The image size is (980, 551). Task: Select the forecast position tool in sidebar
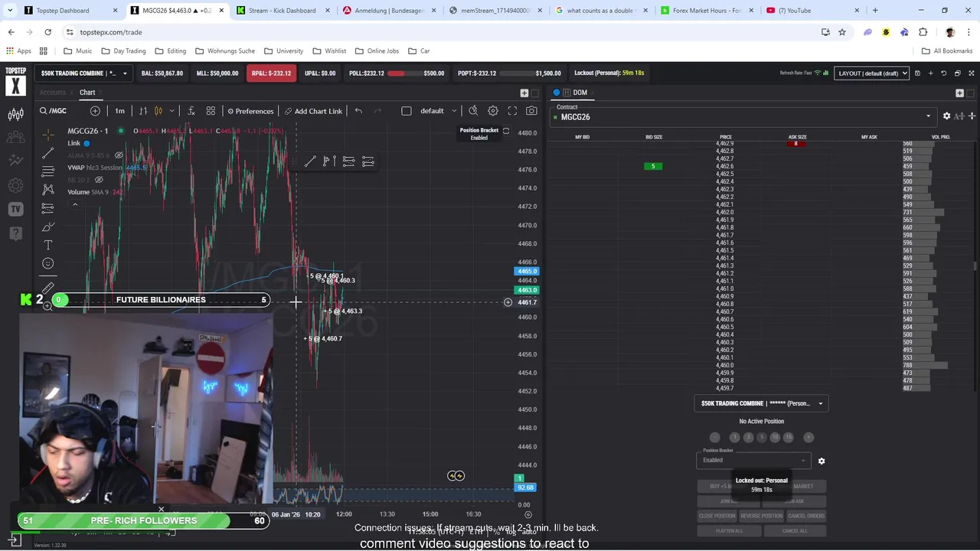tap(48, 207)
